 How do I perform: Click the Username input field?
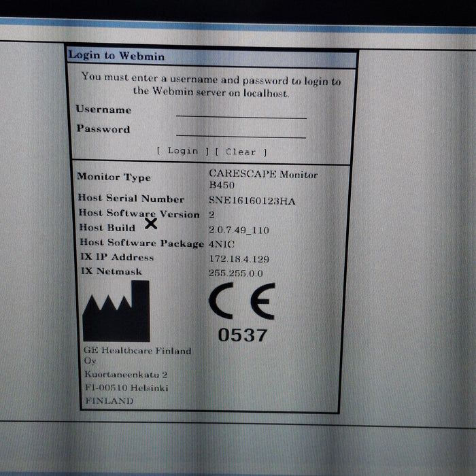241,111
